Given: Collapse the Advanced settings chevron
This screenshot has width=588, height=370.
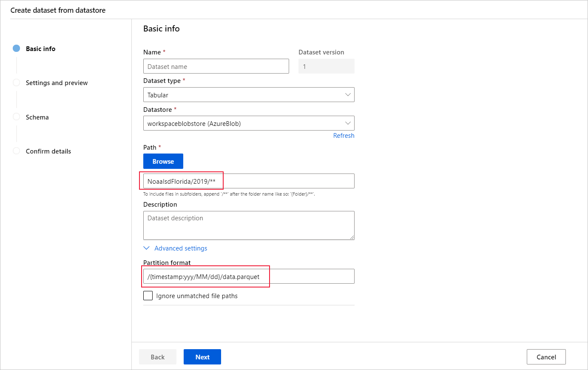Looking at the screenshot, I should [147, 248].
